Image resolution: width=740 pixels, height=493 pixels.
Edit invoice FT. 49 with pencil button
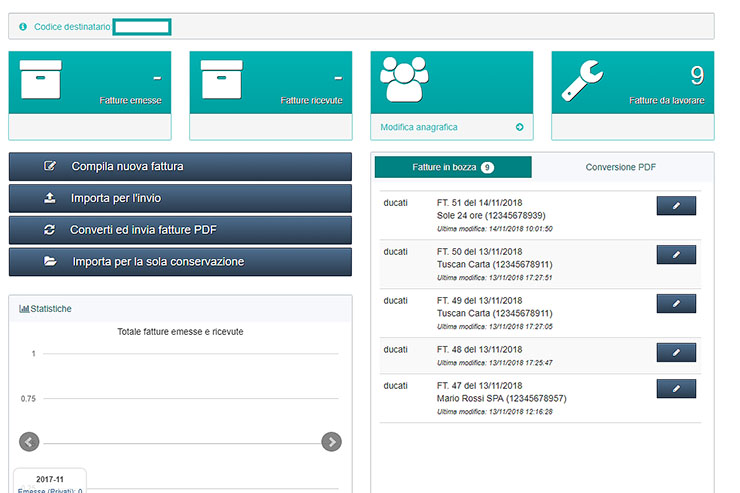(676, 303)
